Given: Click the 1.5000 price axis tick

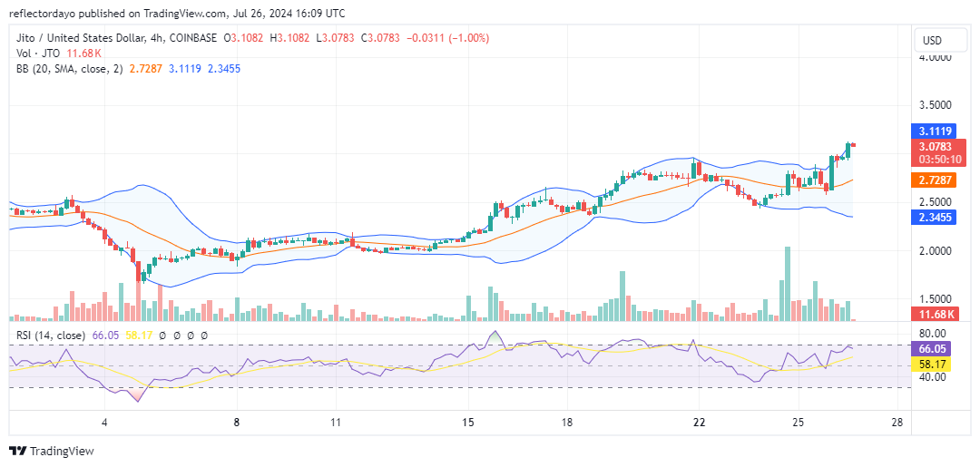Looking at the screenshot, I should click(x=936, y=299).
